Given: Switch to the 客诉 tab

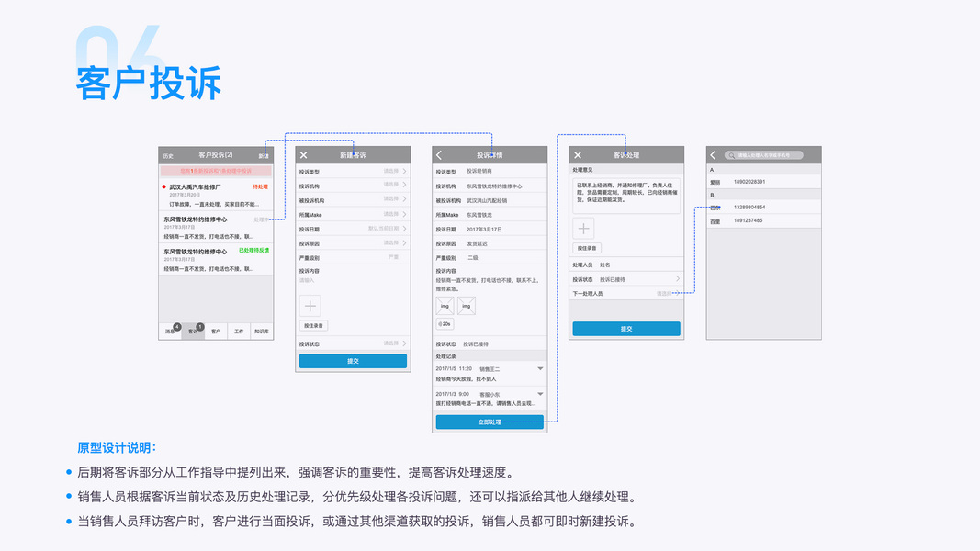Looking at the screenshot, I should tap(193, 332).
